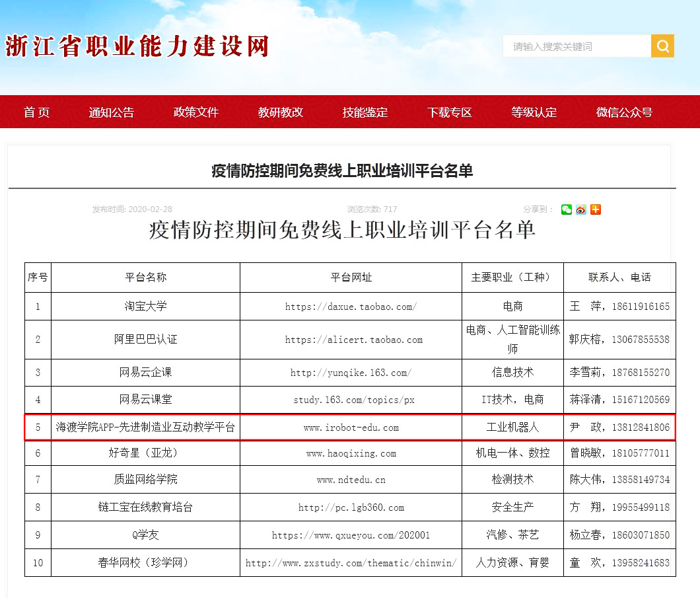This screenshot has height=598, width=700.
Task: Select contact 陈大伟 13858149734
Action: click(x=619, y=479)
